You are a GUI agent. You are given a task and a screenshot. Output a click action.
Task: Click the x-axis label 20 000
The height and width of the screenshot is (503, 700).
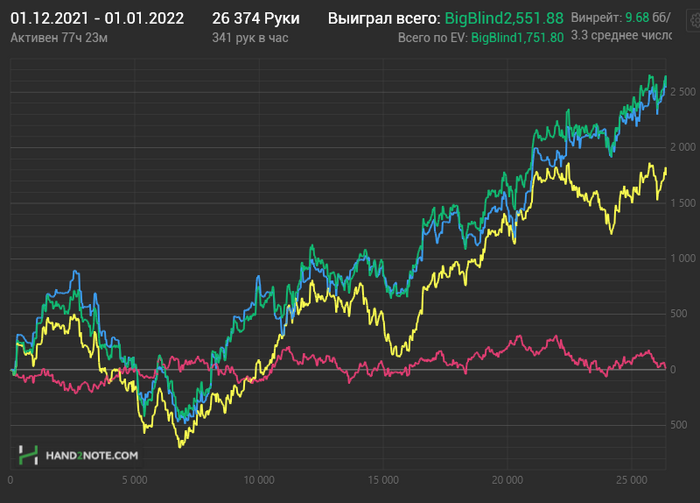507,480
